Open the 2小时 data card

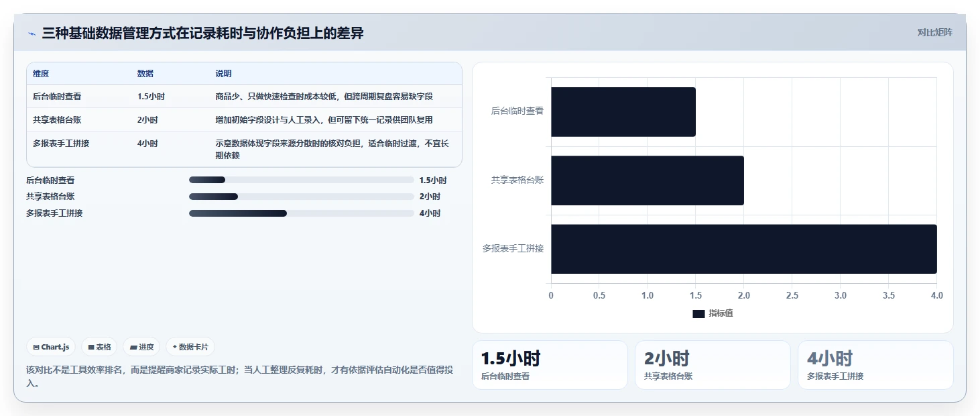(713, 365)
